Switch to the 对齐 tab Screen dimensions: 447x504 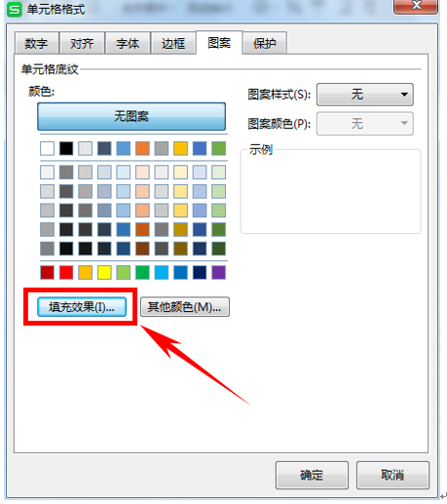coord(82,43)
